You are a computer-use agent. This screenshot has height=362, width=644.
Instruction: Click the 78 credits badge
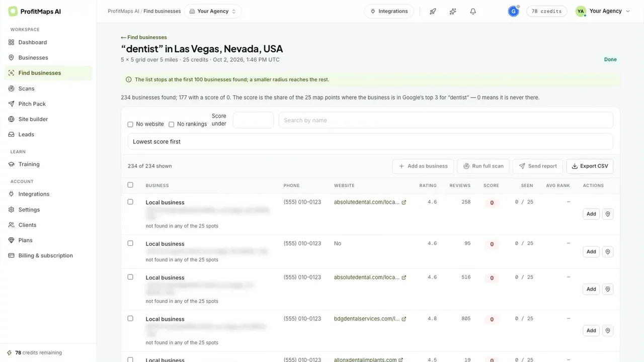547,11
